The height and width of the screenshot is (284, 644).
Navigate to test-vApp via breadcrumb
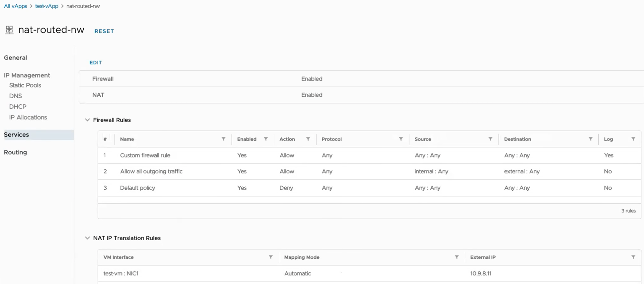47,6
